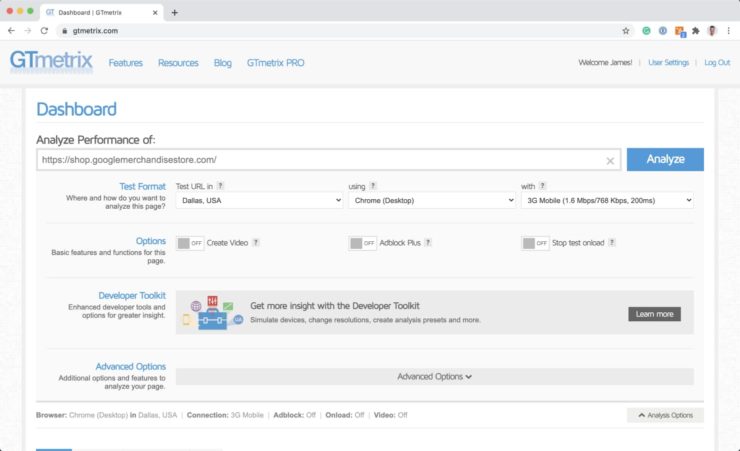Open User Settings link
Image resolution: width=740 pixels, height=451 pixels.
coord(668,62)
